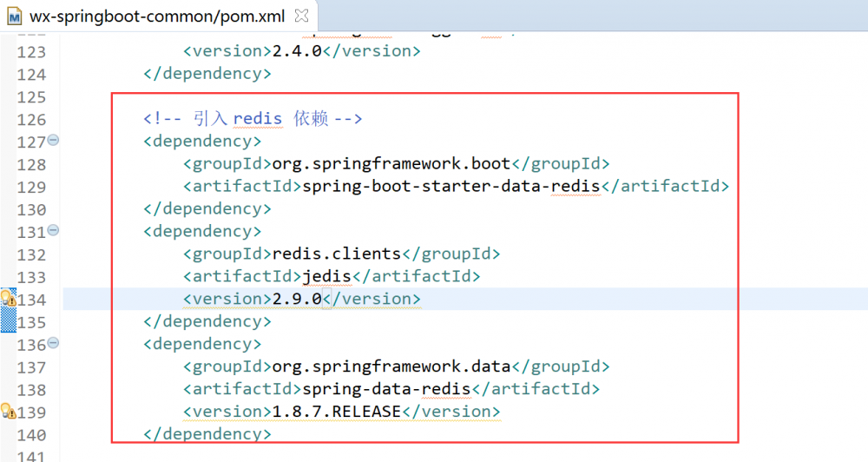Click version 2.9.0 on line 134
The width and height of the screenshot is (868, 462).
point(297,299)
